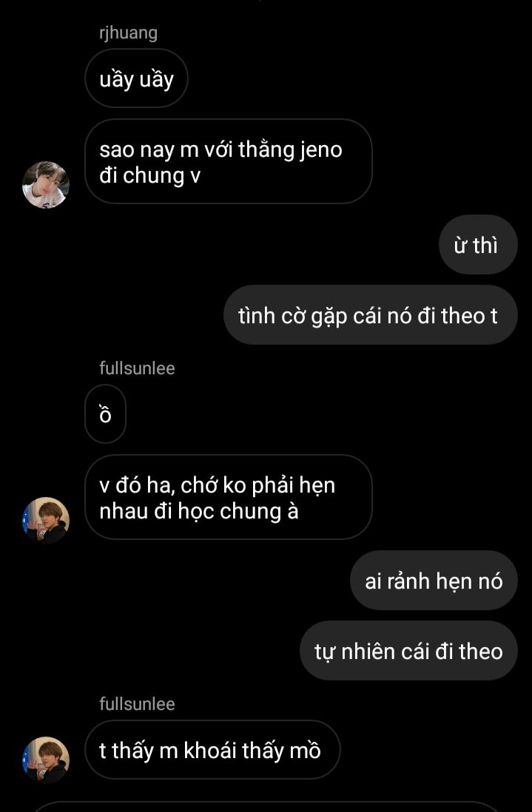Tap the 'v đó ha, chớ ko phải hẹn' message

229,497
